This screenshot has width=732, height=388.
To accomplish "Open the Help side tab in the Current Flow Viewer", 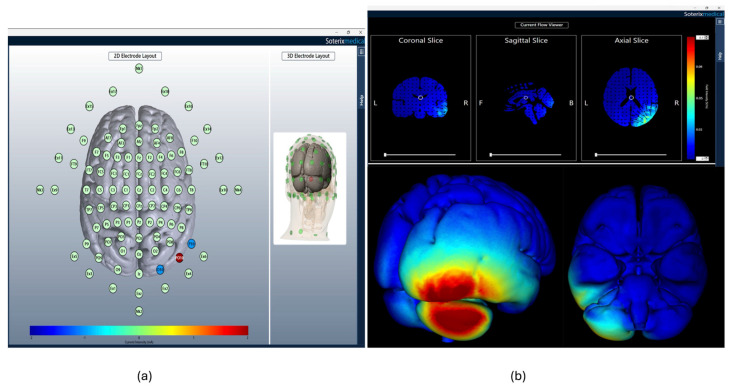I will tap(719, 55).
